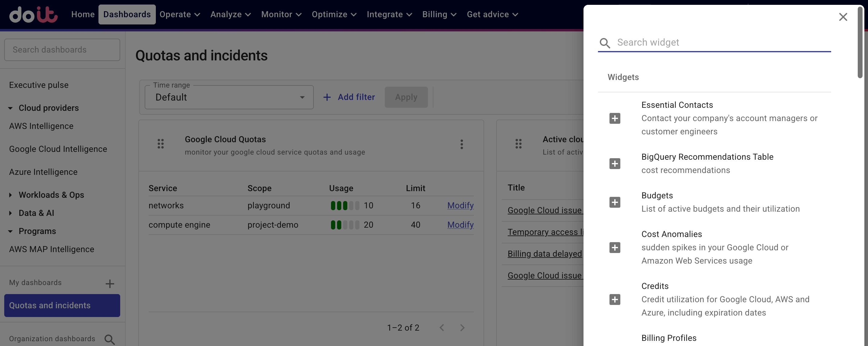Add the Budgets widget
Viewport: 868px width, 346px height.
tap(615, 202)
